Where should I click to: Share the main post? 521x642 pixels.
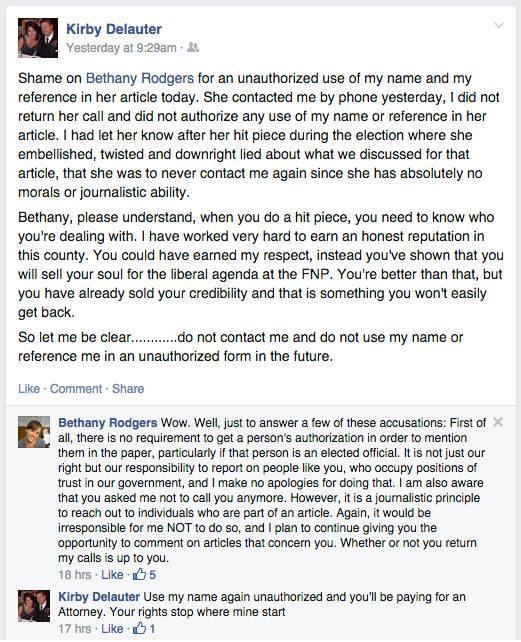coord(128,389)
